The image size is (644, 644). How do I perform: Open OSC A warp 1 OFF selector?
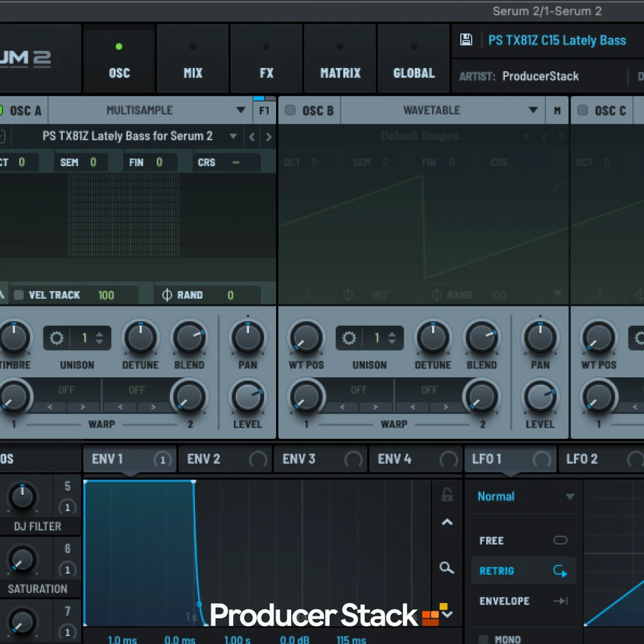click(66, 390)
